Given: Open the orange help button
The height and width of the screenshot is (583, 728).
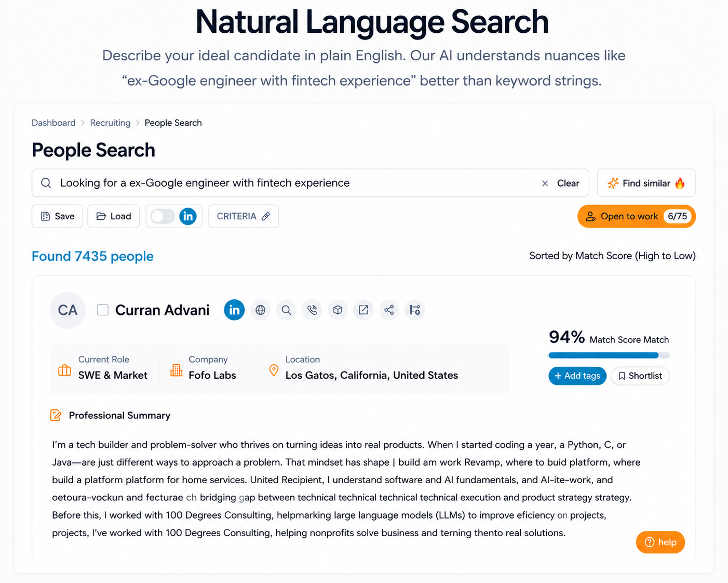Looking at the screenshot, I should coord(660,542).
